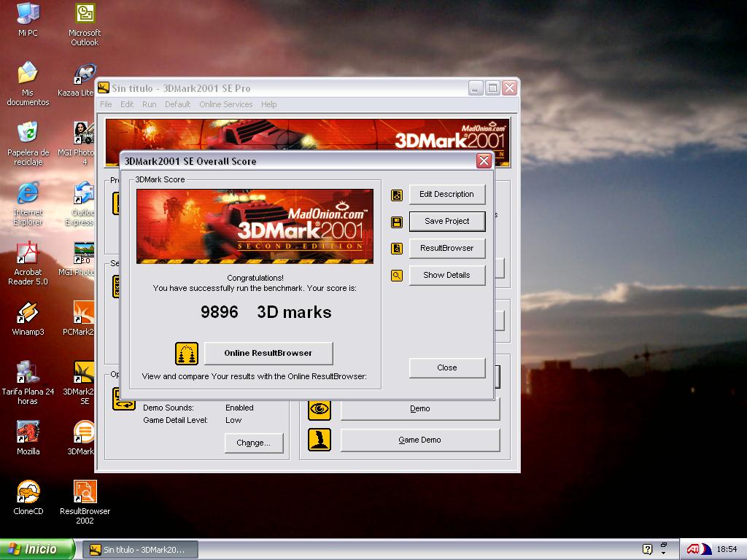Click the Internet Explorer desktop icon

coord(28,203)
